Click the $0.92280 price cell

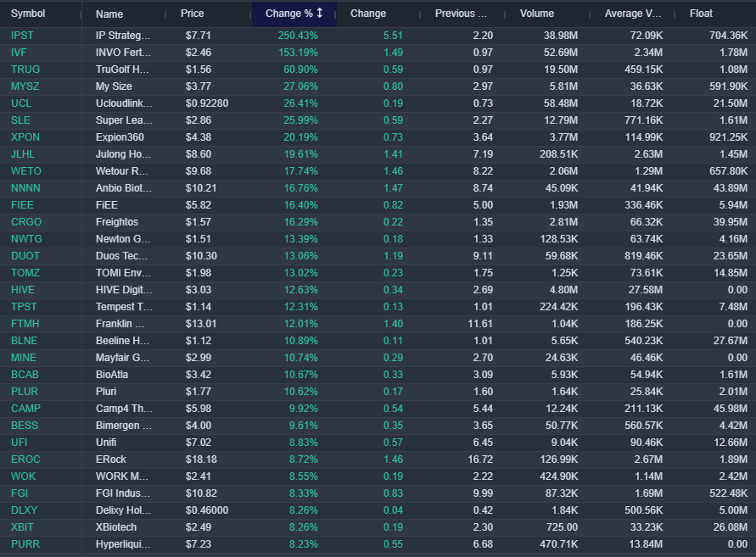point(207,103)
